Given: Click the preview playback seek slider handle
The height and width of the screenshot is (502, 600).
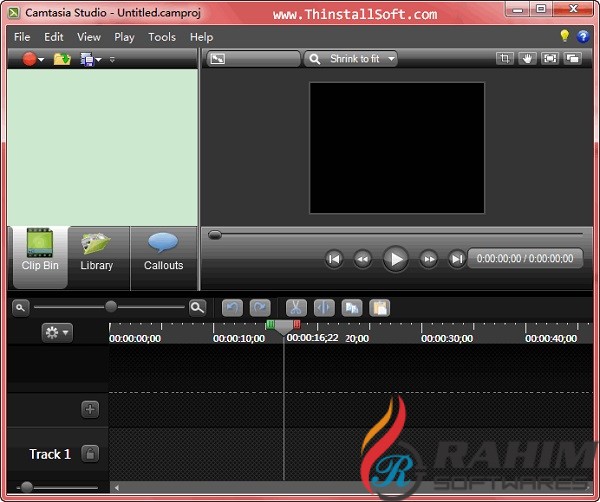Looking at the screenshot, I should point(215,235).
